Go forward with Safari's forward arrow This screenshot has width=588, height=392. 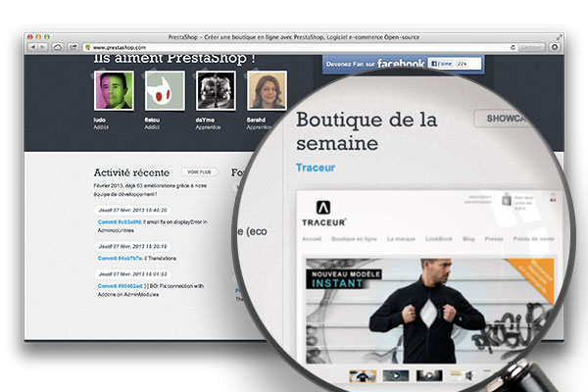43,47
